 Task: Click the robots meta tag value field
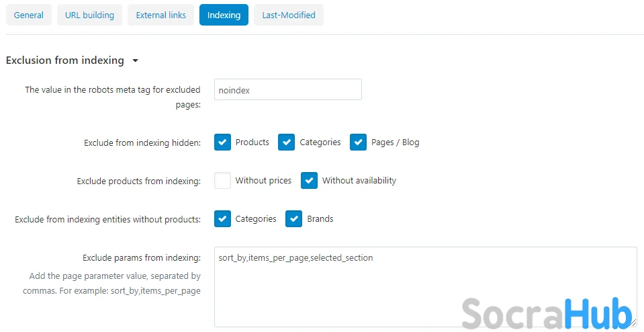287,90
